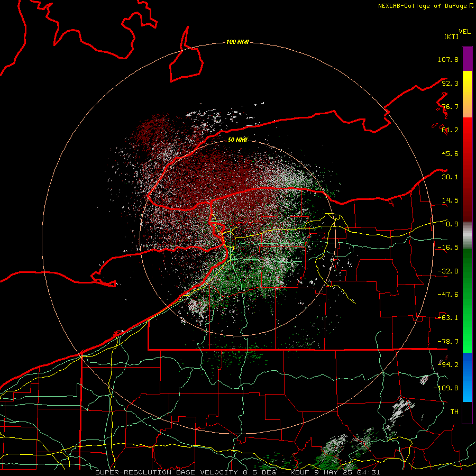The width and height of the screenshot is (476, 476).
Task: Click the TH label on the legend
Action: (x=454, y=411)
